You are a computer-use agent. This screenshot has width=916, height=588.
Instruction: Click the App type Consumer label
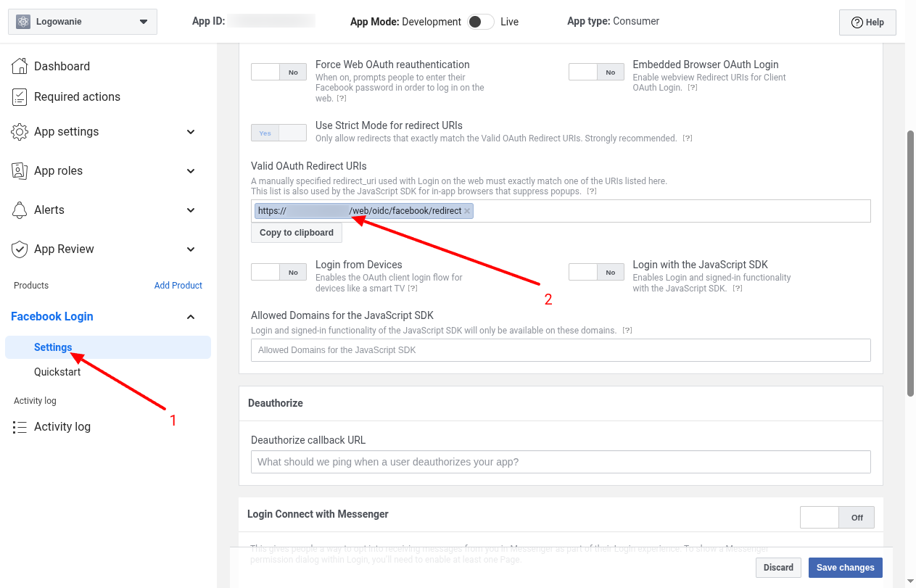(x=613, y=22)
